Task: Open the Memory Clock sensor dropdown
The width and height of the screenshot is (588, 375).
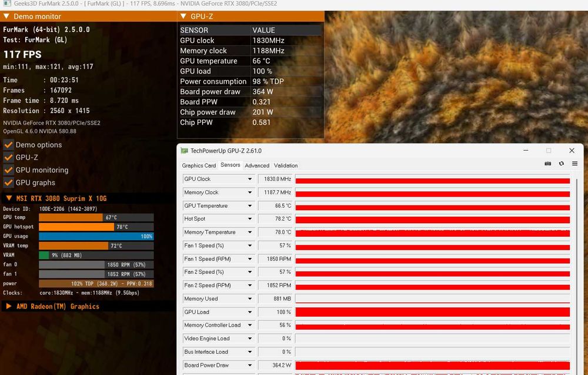Action: (250, 192)
